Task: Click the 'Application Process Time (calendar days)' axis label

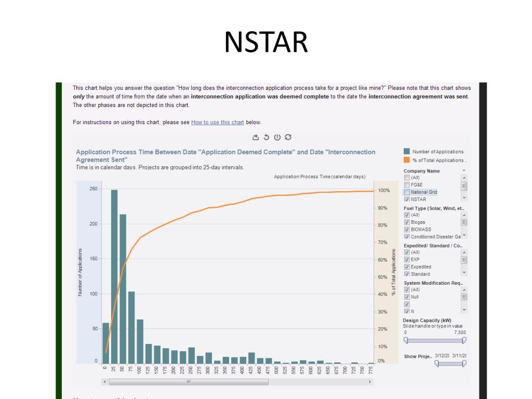Action: 320,177
